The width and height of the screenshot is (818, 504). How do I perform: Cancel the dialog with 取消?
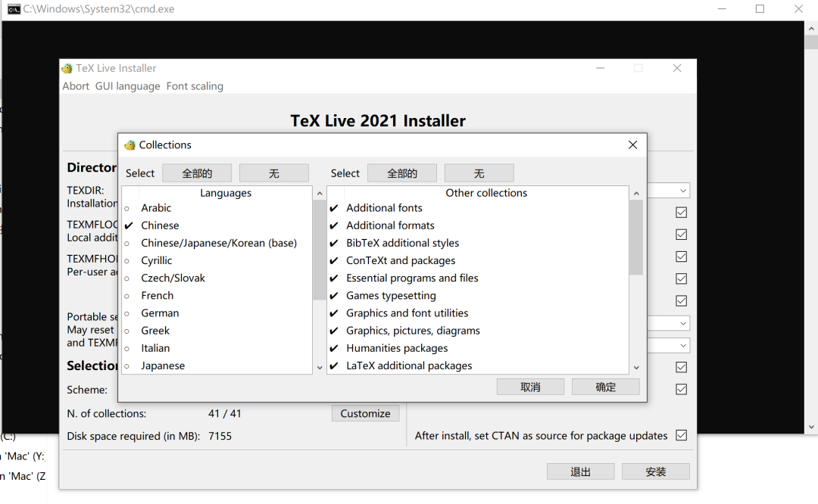[x=530, y=387]
